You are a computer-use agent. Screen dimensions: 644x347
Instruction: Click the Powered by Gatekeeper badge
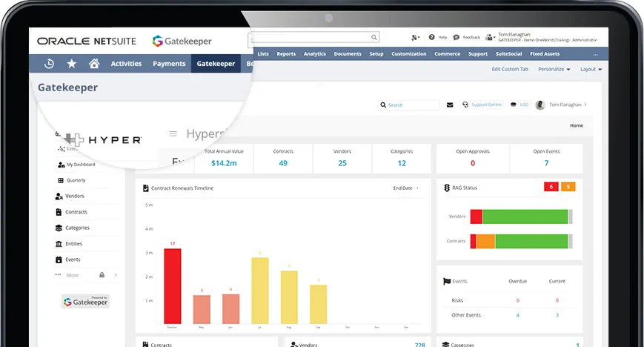pos(85,301)
